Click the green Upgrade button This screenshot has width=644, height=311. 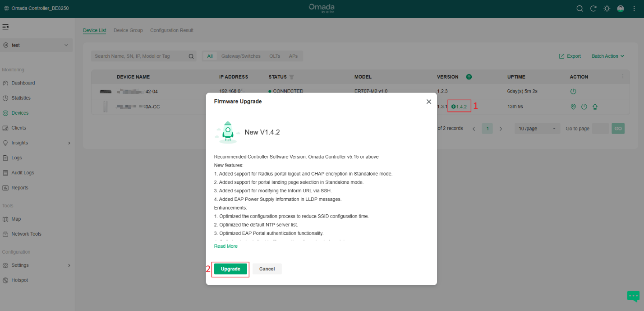point(230,269)
